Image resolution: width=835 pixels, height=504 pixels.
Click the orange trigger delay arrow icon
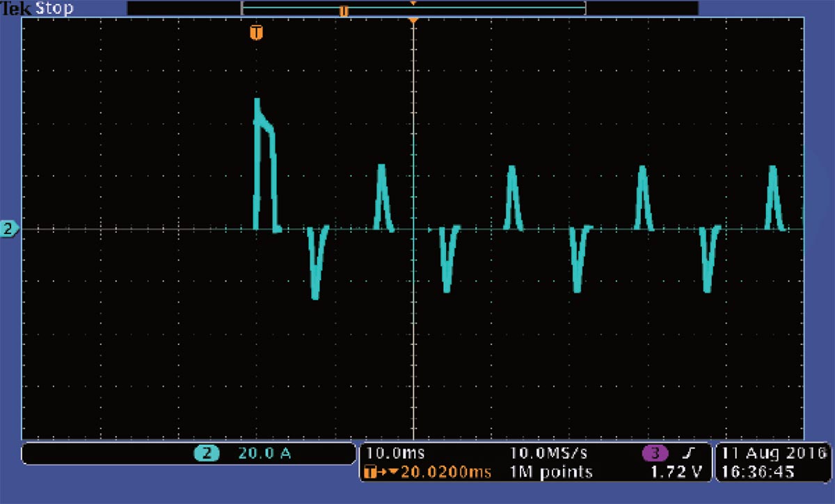[x=376, y=473]
